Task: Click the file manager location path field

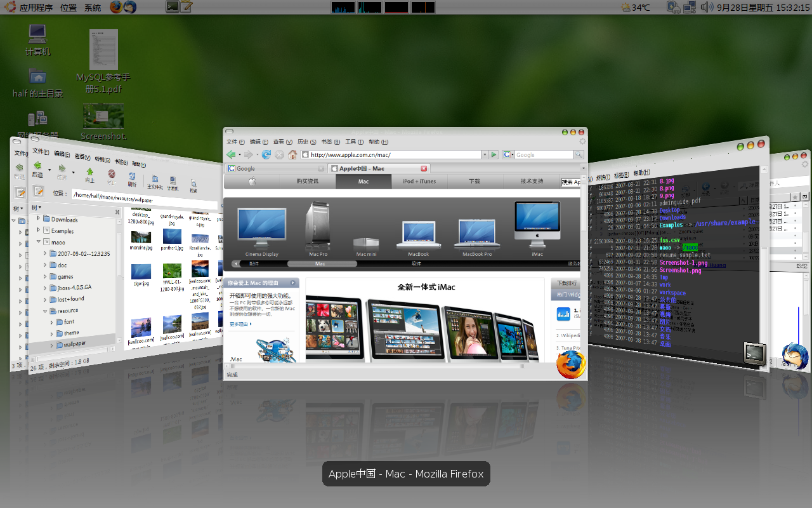Action: click(x=144, y=198)
